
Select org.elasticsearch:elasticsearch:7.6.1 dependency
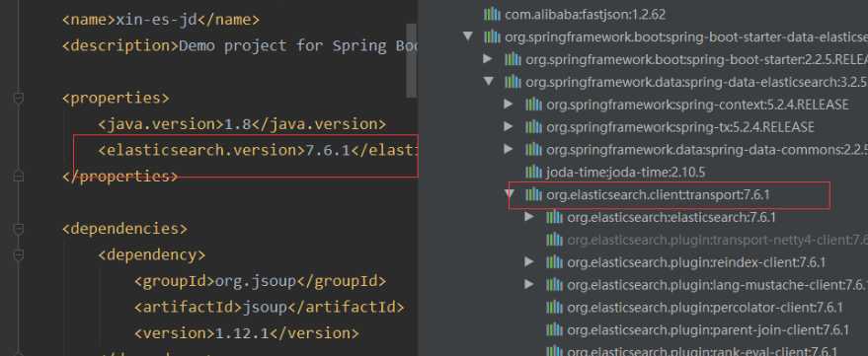click(x=671, y=217)
